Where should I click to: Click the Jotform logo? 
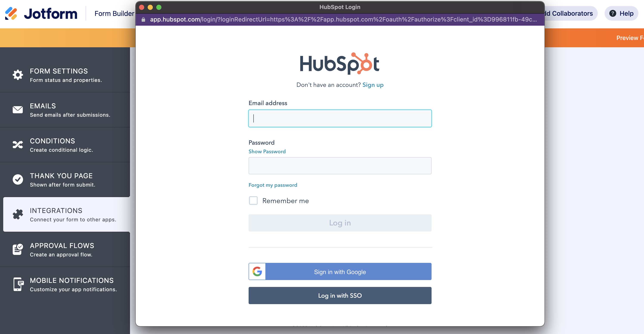tap(41, 14)
